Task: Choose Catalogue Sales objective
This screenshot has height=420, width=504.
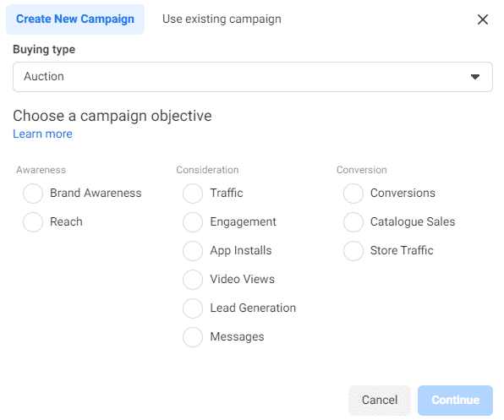Action: point(353,222)
